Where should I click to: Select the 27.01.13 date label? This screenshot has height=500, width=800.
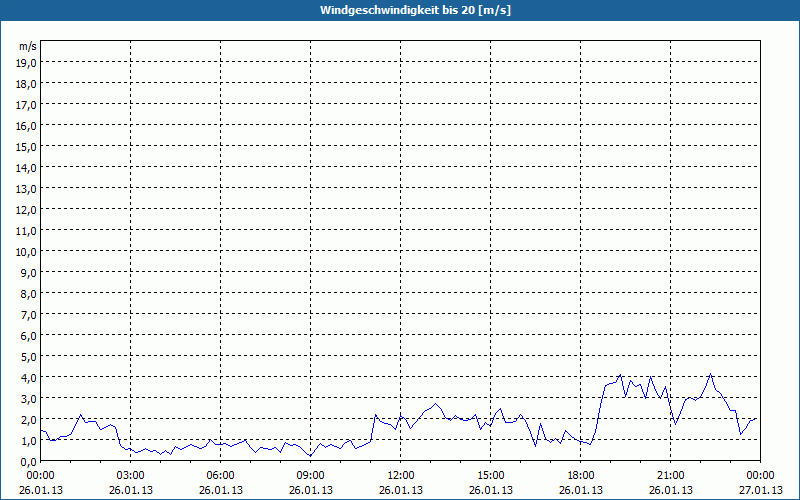761,490
